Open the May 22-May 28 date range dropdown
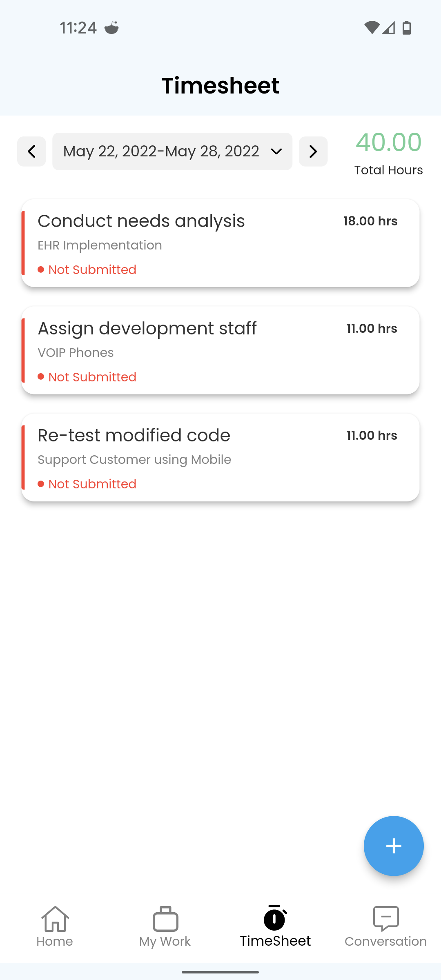Image resolution: width=441 pixels, height=980 pixels. pyautogui.click(x=172, y=151)
